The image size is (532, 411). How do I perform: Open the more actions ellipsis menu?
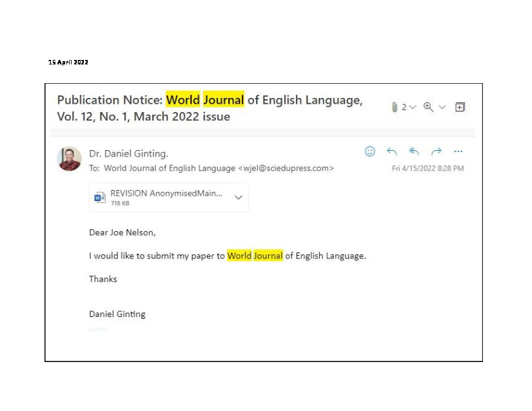[x=458, y=151]
